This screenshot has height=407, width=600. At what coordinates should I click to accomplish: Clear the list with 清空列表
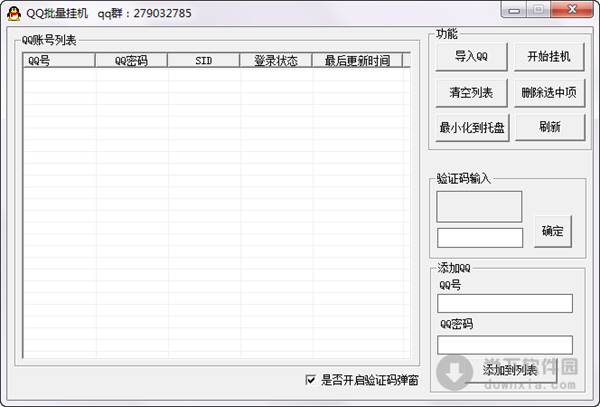point(471,93)
